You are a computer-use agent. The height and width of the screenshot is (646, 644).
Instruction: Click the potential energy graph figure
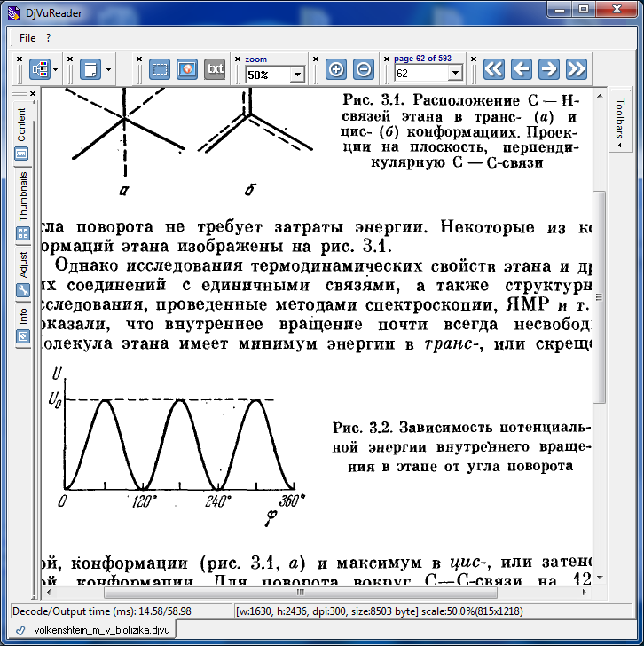(x=178, y=447)
